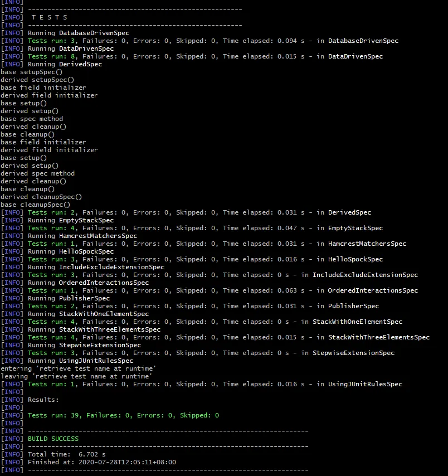The image size is (448, 476).
Task: Click "entering 'retrieve test name at runtime'" line
Action: tap(79, 368)
